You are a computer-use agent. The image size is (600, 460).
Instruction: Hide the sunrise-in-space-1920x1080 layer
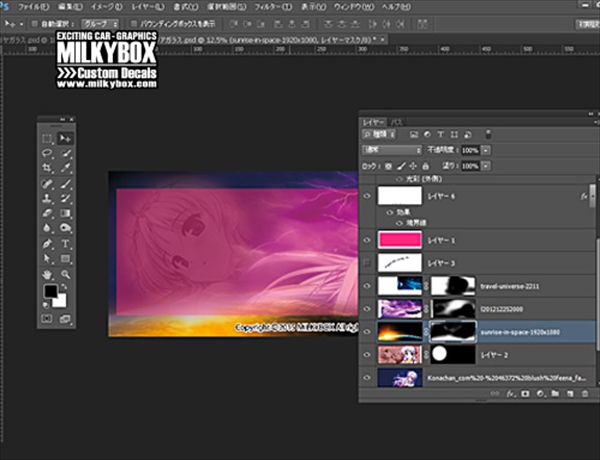pos(367,332)
